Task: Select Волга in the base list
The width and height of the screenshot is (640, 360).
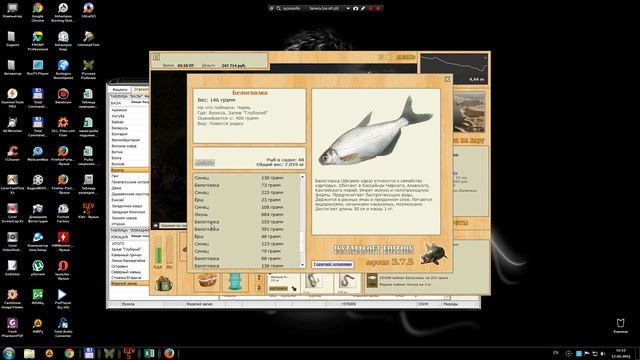Action: coord(129,158)
